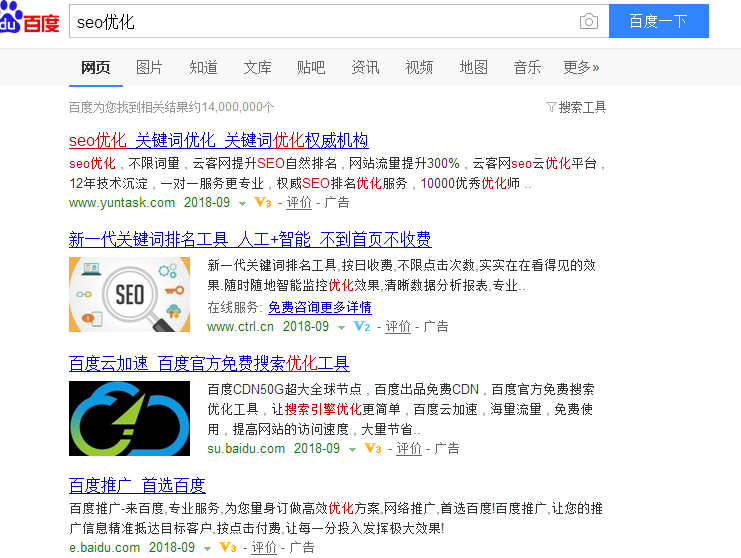Click the V3 badge beside www.yuntask.com
Screen dimensions: 741x558
263,203
